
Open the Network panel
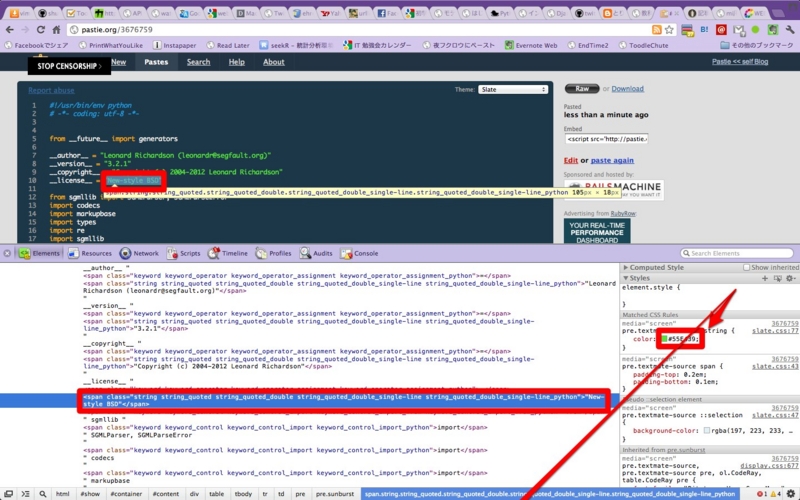pyautogui.click(x=139, y=253)
